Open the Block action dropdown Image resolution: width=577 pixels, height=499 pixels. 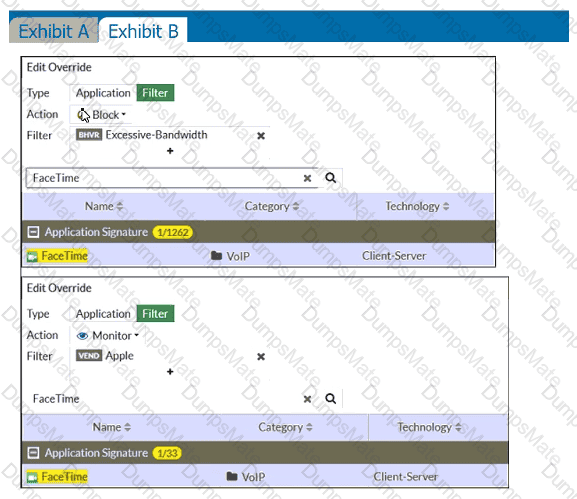click(x=102, y=115)
